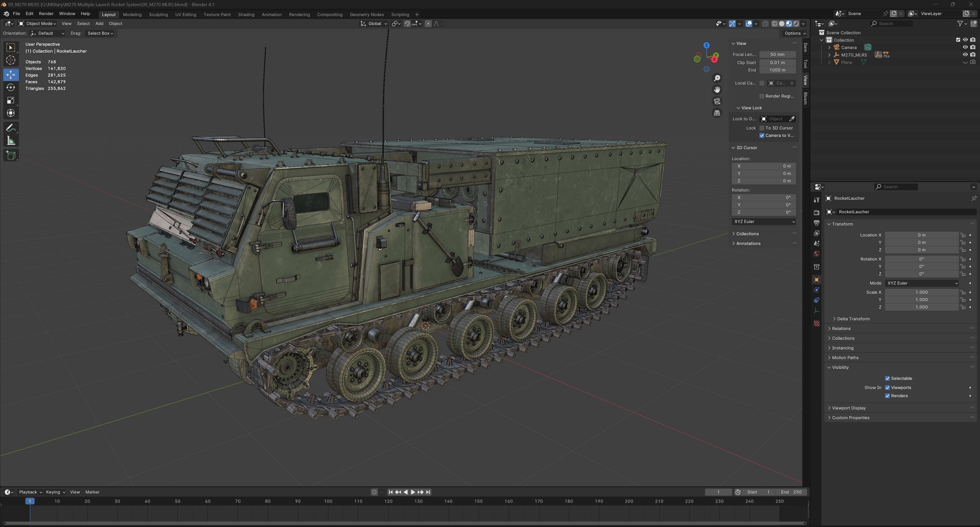Viewport: 980px width, 527px height.
Task: Activate the Move tool
Action: [x=11, y=75]
